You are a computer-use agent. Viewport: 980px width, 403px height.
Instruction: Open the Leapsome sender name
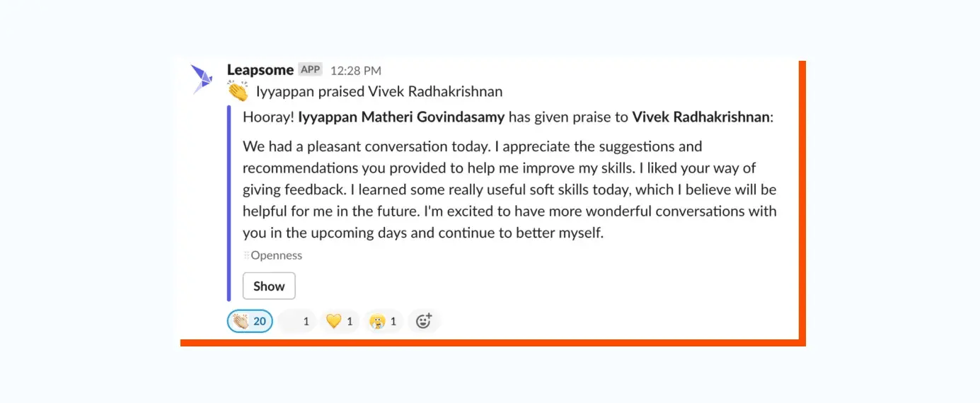pos(260,69)
